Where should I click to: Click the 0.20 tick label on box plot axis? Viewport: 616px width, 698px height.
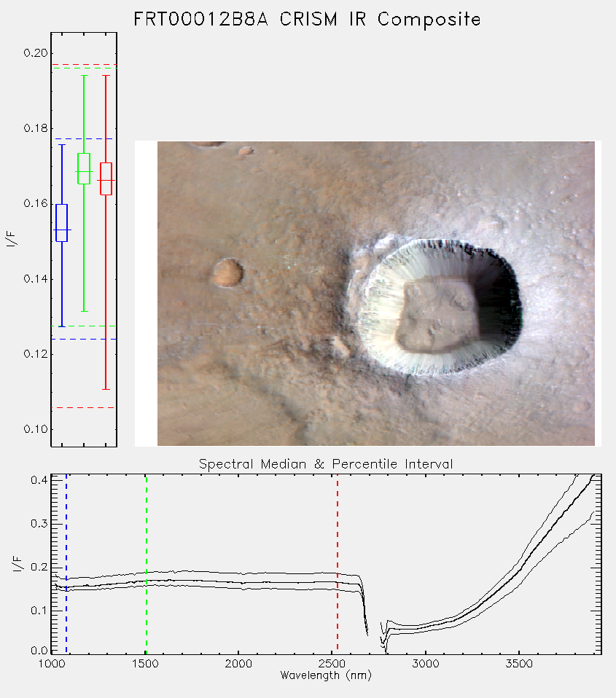(x=36, y=53)
